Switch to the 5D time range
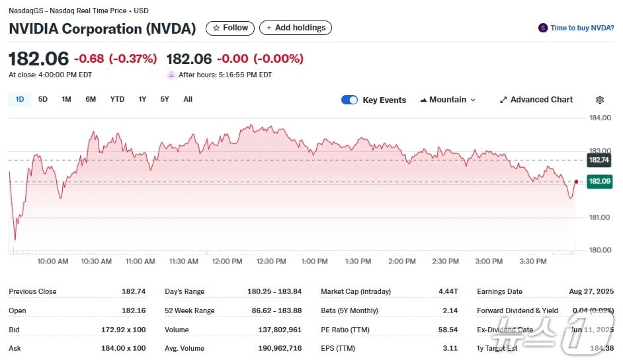This screenshot has width=623, height=364. [43, 99]
